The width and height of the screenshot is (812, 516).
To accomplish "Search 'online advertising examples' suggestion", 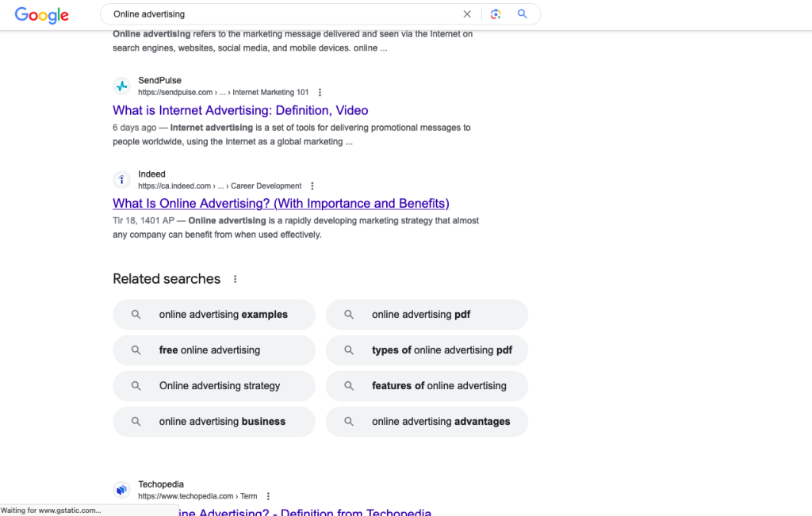I will click(214, 315).
